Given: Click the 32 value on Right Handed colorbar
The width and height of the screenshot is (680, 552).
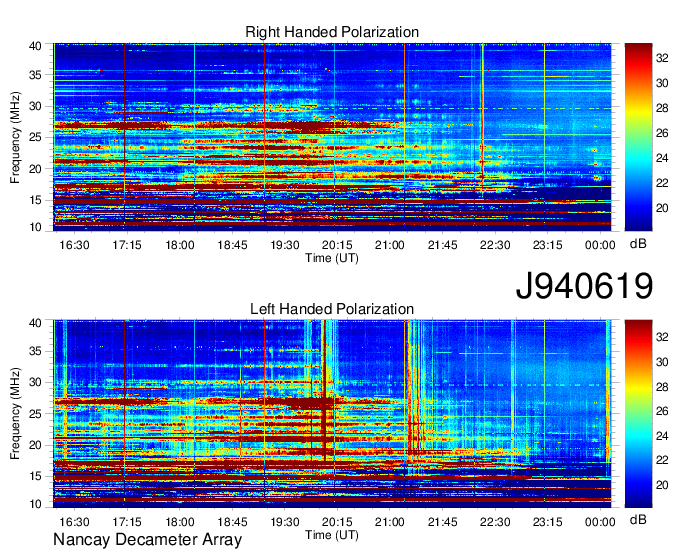Looking at the screenshot, I should pyautogui.click(x=662, y=58).
